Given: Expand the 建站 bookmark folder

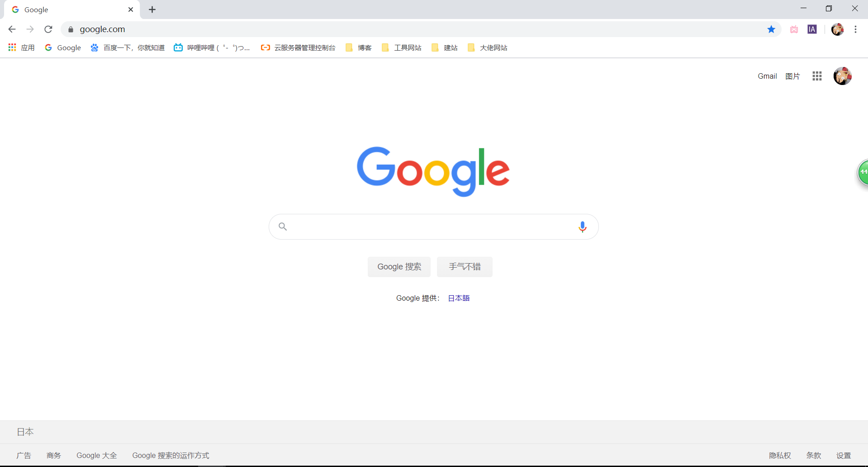Looking at the screenshot, I should (444, 47).
